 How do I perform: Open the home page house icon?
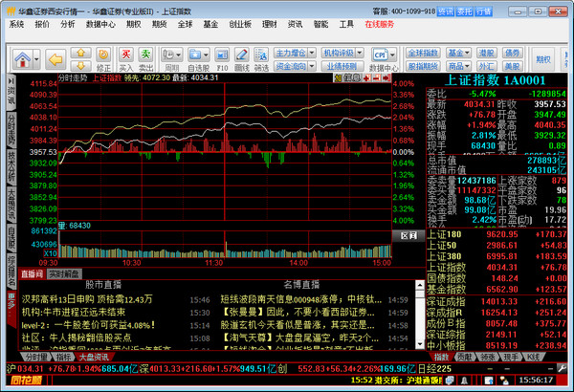click(x=23, y=59)
